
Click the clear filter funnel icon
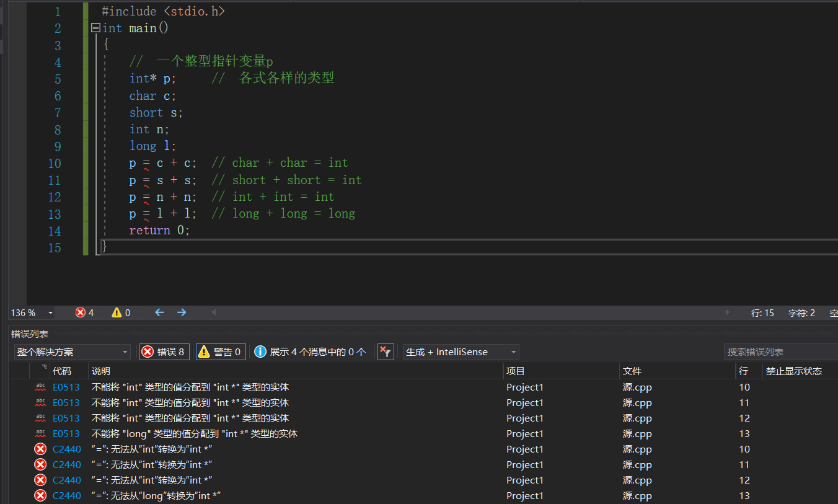pos(386,351)
